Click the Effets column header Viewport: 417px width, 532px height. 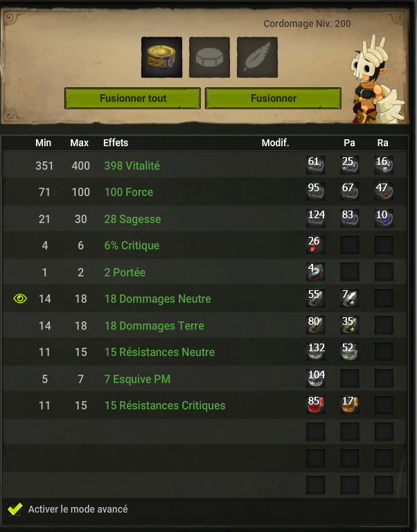pyautogui.click(x=116, y=143)
